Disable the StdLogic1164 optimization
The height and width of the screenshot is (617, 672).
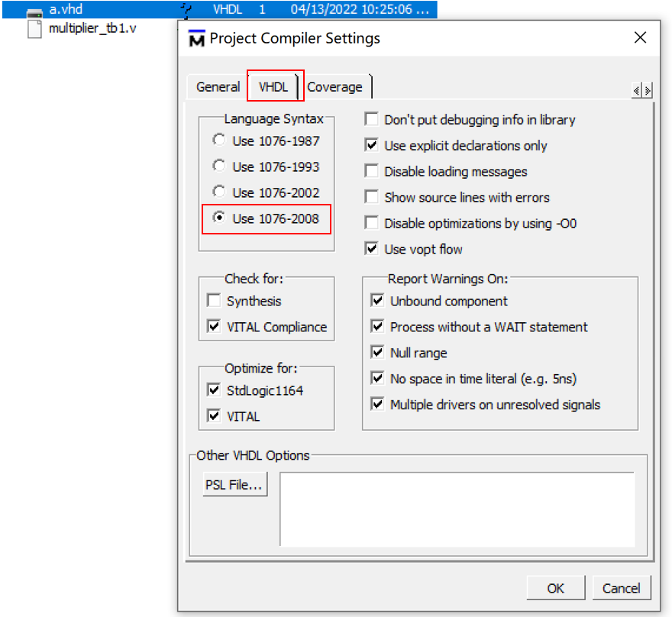click(x=215, y=389)
